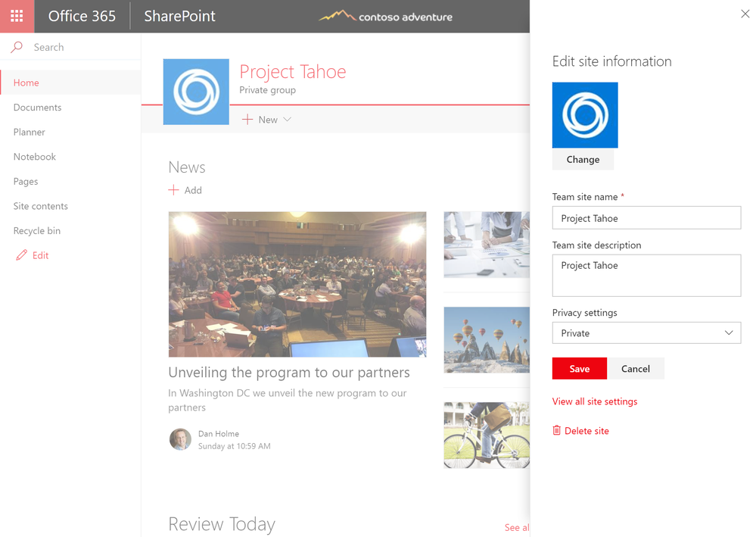Click the Edit navigation link

coord(41,255)
